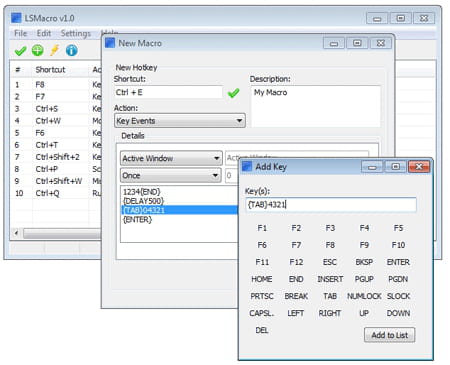Image resolution: width=450 pixels, height=365 pixels.
Task: Insert the INSERT key
Action: pyautogui.click(x=330, y=279)
